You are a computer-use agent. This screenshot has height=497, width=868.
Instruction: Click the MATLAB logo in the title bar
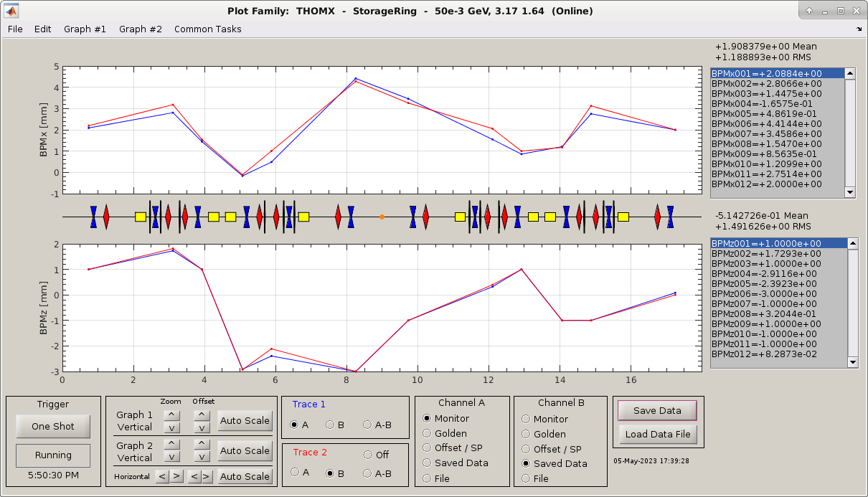[x=13, y=11]
